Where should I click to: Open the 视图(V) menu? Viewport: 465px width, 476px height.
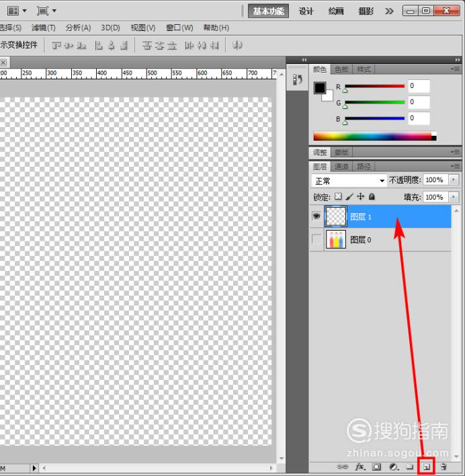click(143, 28)
